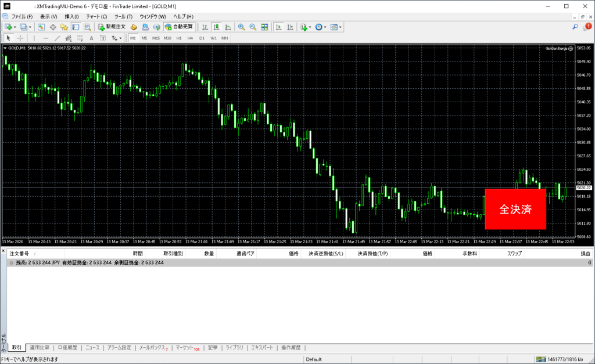Open the search magnifier icon
Screen dimensions: 595x364
(575, 27)
